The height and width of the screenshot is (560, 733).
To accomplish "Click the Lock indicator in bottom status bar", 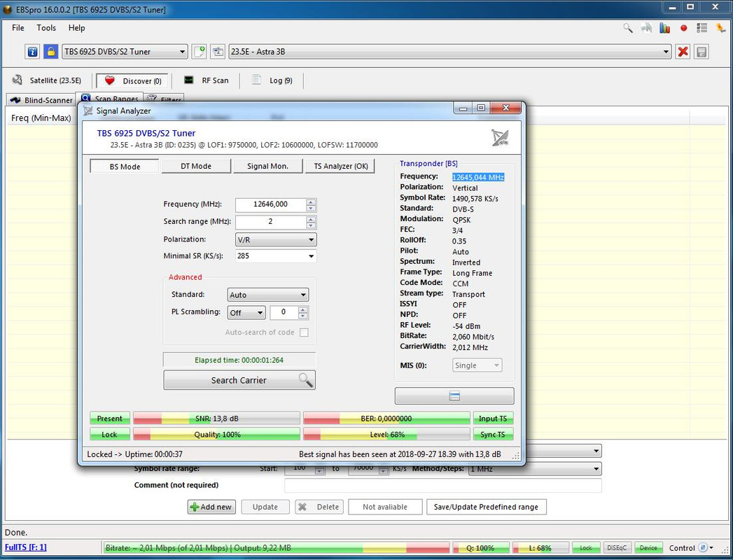I will 586,548.
